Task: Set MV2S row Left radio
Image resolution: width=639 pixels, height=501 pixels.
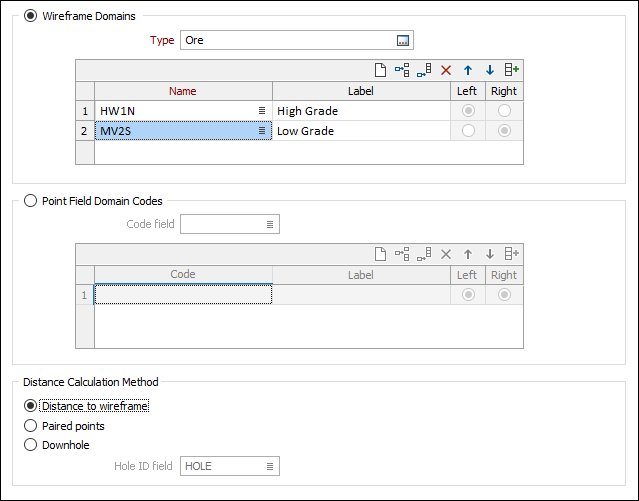Action: [468, 130]
